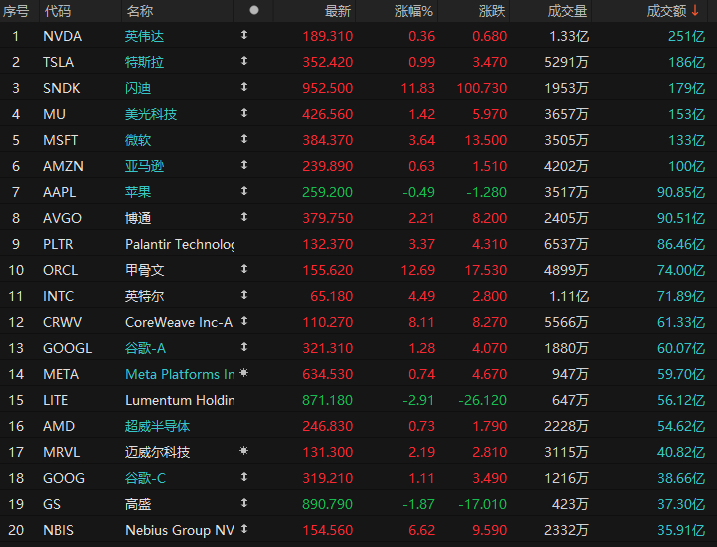Click the up-down marker icon in GS row
717x547 pixels.
(x=244, y=503)
